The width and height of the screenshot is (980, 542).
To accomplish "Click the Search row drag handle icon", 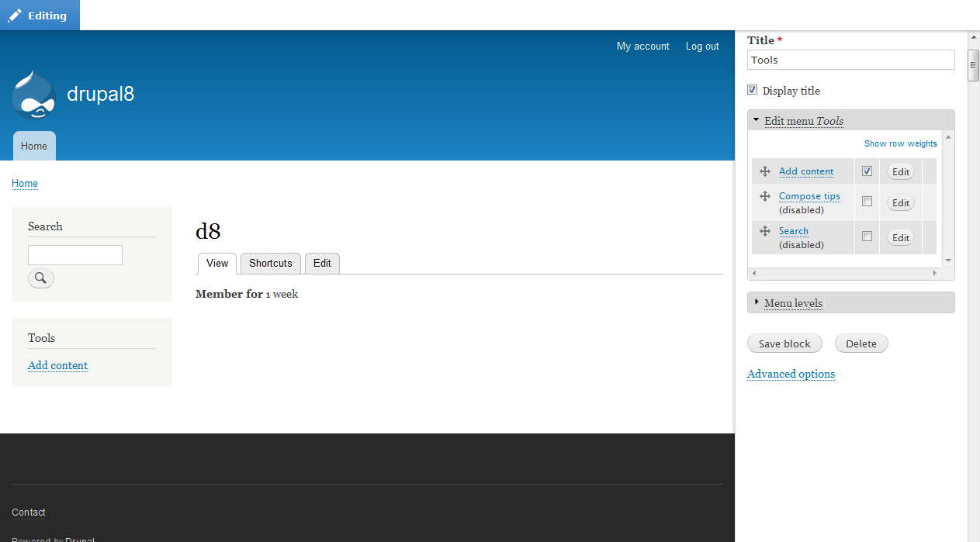I will coord(765,231).
